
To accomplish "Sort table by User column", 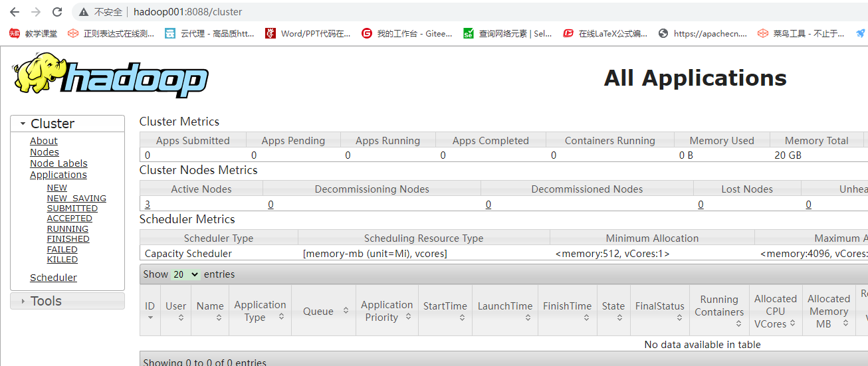I will (175, 310).
